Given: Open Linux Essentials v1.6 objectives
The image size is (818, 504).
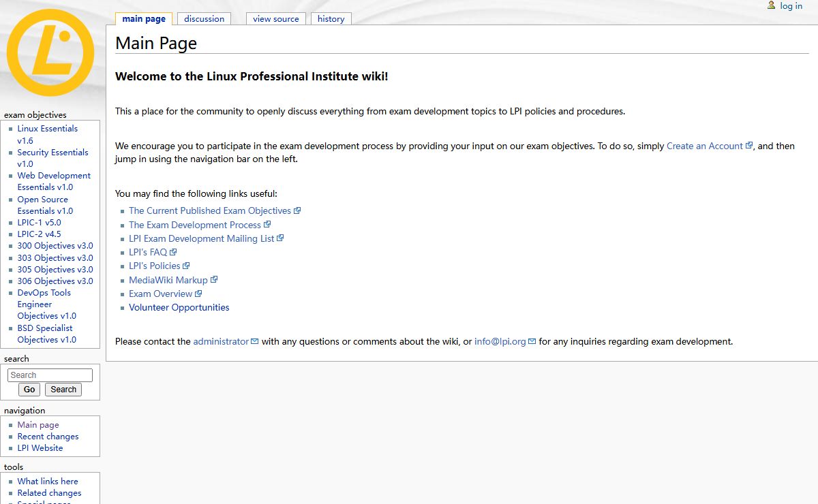Looking at the screenshot, I should click(x=47, y=134).
